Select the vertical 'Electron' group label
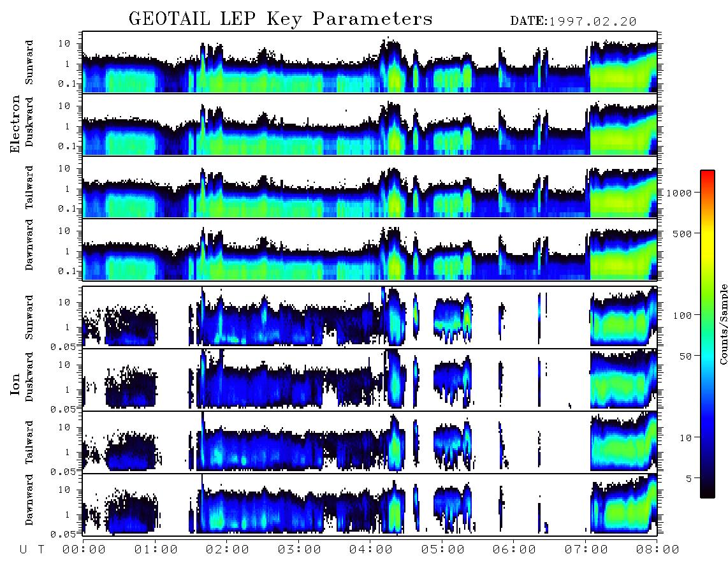The image size is (728, 561). point(15,124)
